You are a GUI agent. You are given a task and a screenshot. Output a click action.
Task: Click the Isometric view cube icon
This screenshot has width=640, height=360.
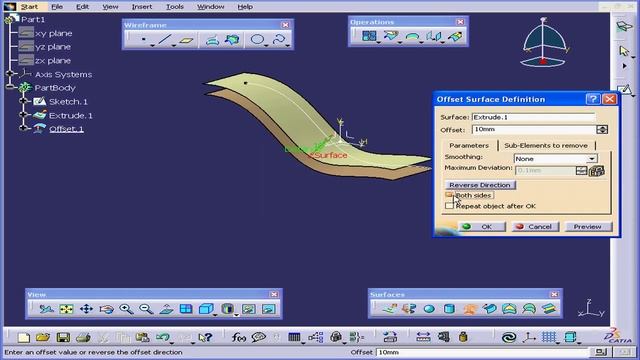(x=206, y=309)
